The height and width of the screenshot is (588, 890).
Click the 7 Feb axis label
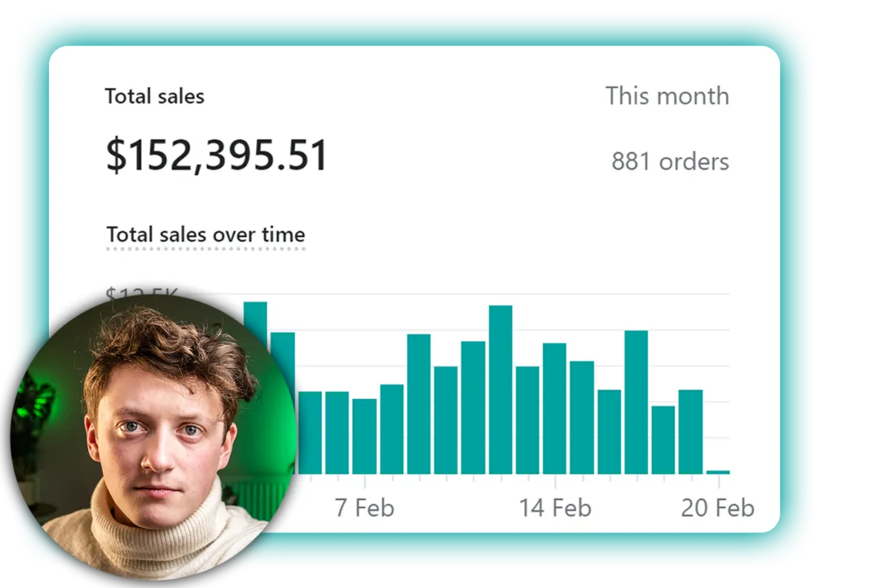coord(364,509)
